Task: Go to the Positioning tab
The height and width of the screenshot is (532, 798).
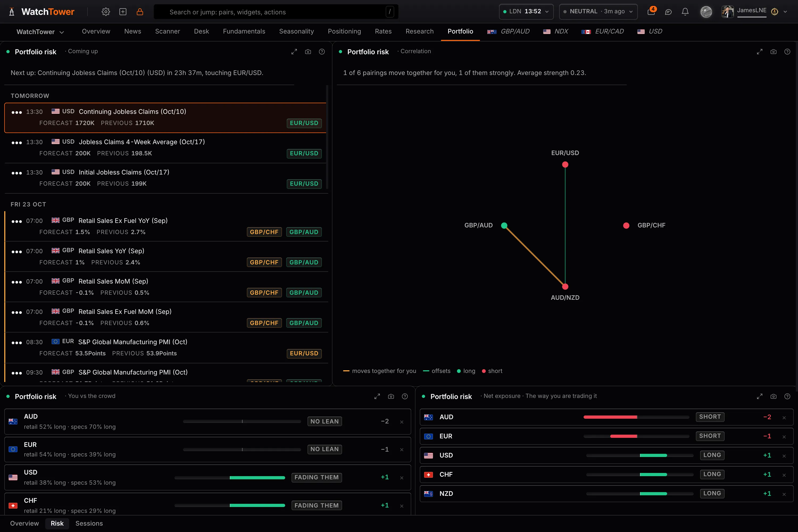Action: [344, 31]
